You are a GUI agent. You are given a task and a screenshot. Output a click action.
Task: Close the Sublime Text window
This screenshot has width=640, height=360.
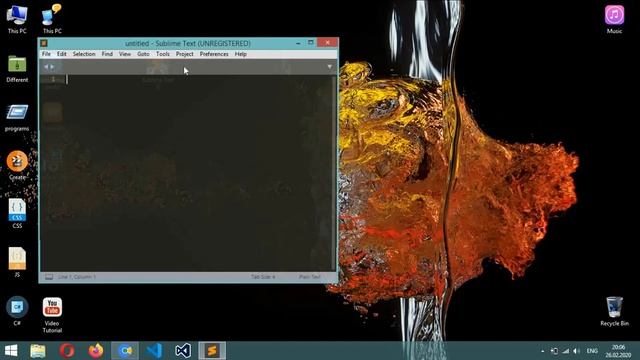327,42
